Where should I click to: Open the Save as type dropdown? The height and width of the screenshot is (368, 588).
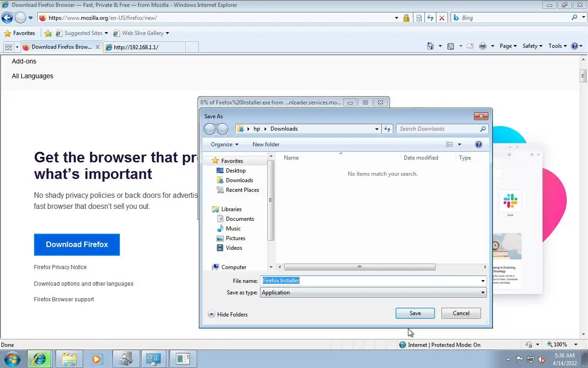[x=373, y=293]
